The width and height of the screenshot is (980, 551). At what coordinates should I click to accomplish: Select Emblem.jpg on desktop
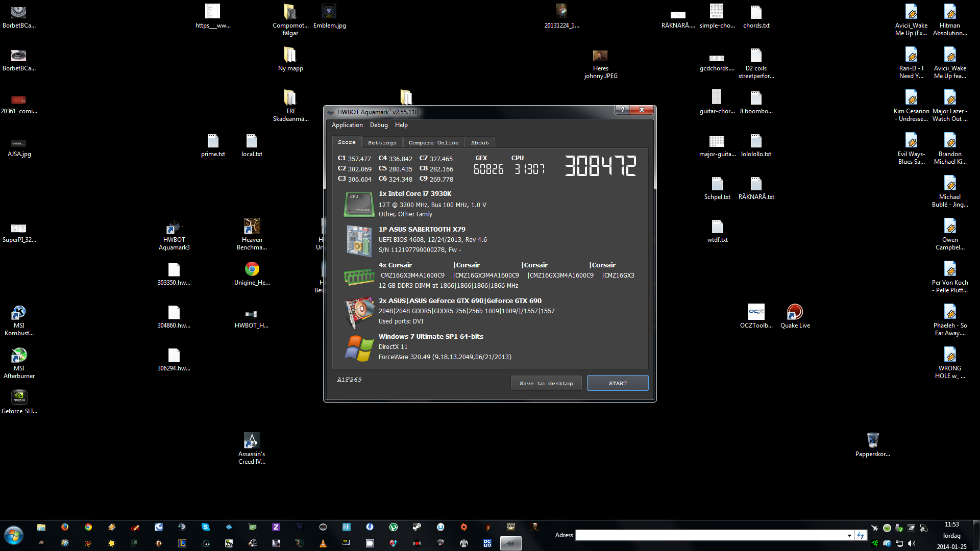tap(329, 16)
